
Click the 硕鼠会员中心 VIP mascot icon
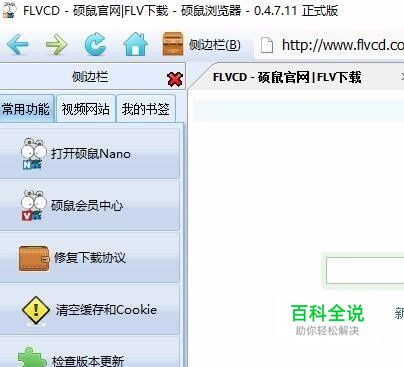click(34, 205)
